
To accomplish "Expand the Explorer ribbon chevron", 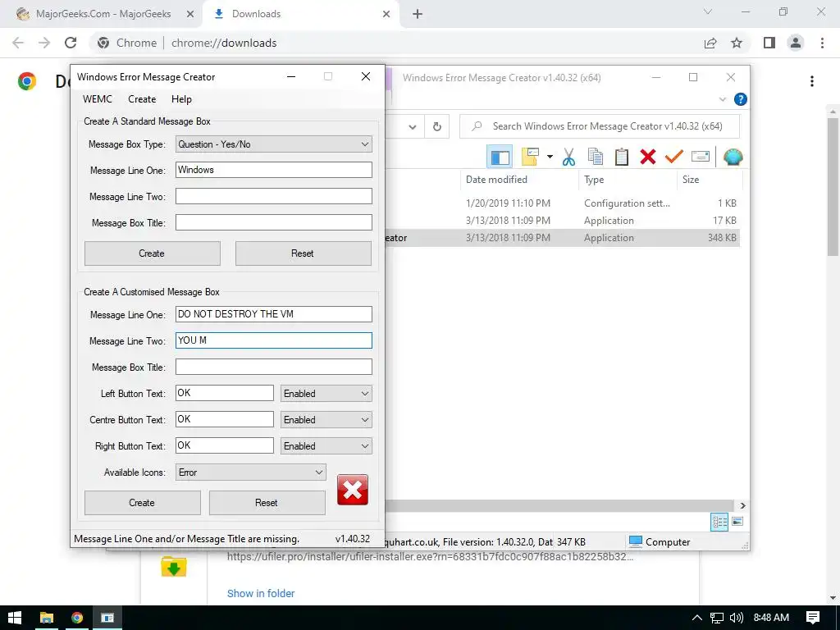I will (x=722, y=99).
